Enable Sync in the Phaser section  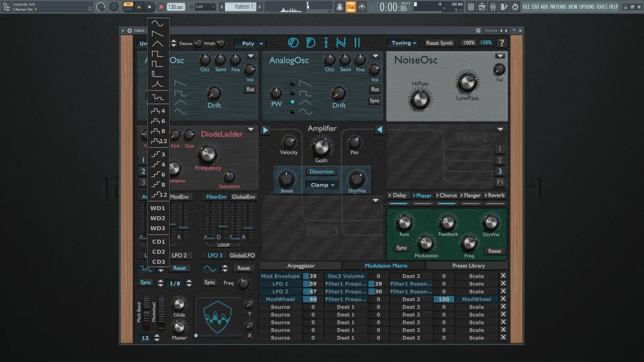[401, 248]
